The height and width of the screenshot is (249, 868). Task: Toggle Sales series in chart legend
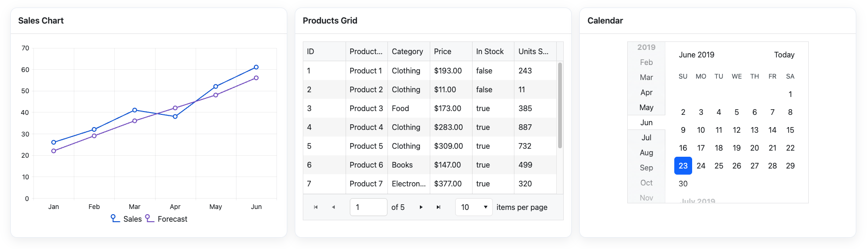point(126,219)
